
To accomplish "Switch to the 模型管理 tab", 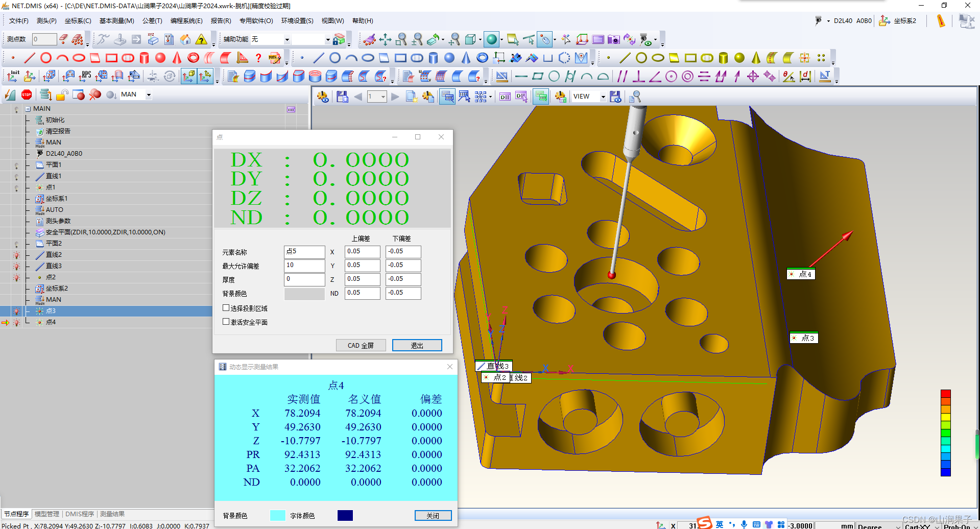I will (47, 514).
